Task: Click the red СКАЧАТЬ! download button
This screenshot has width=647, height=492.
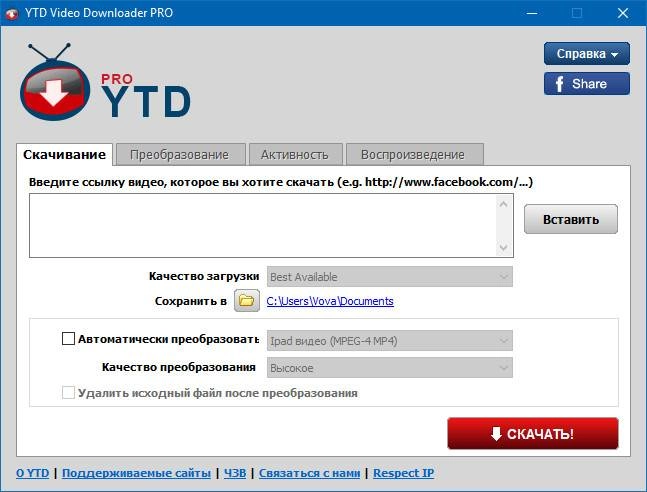Action: point(533,433)
